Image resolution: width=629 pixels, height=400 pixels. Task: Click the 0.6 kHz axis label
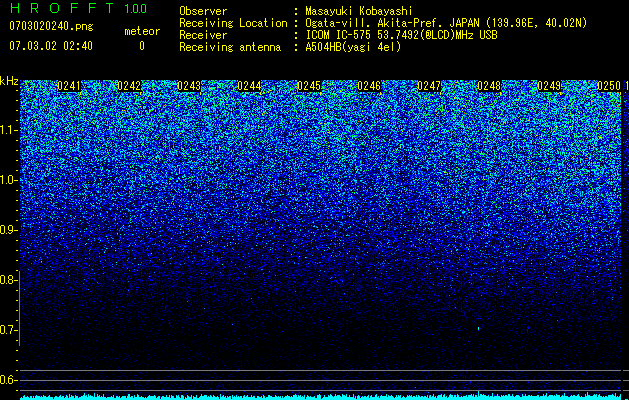[x=7, y=380]
